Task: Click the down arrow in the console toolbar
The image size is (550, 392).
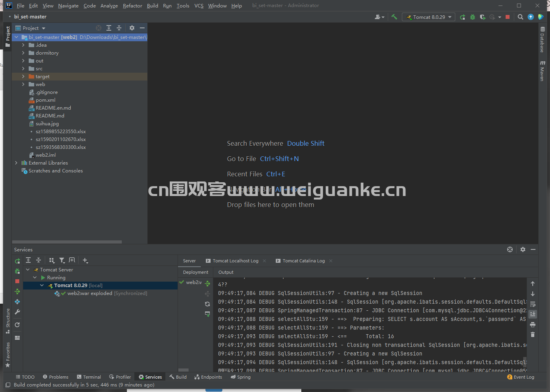Action: (533, 294)
